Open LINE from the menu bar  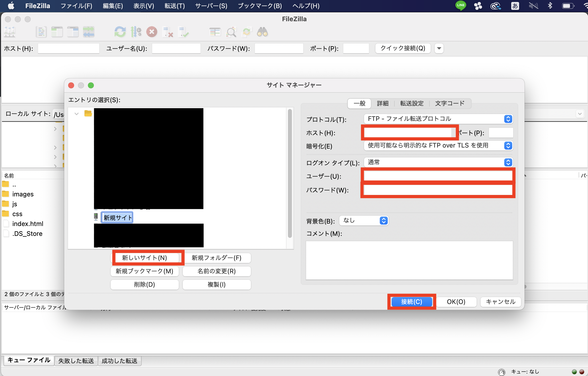pyautogui.click(x=461, y=6)
